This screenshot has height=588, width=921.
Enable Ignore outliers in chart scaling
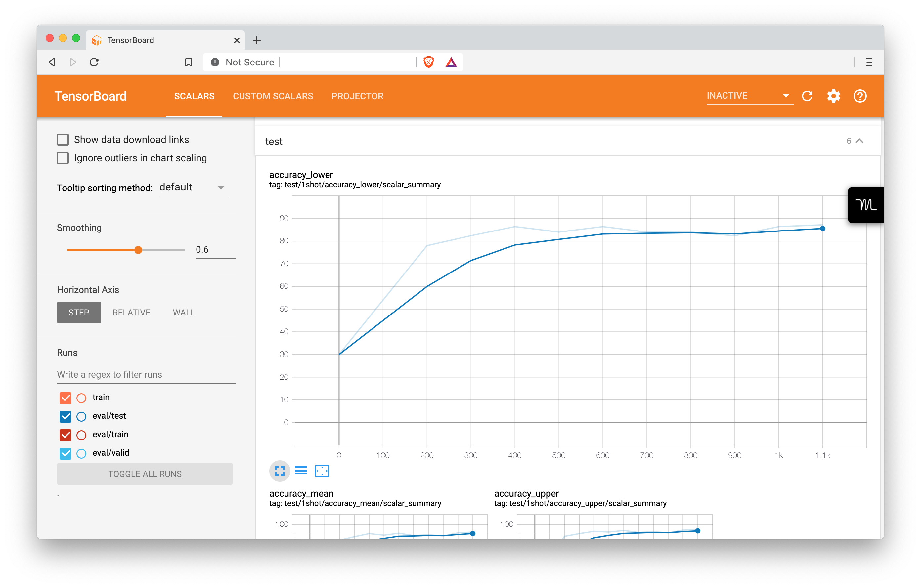(x=63, y=158)
